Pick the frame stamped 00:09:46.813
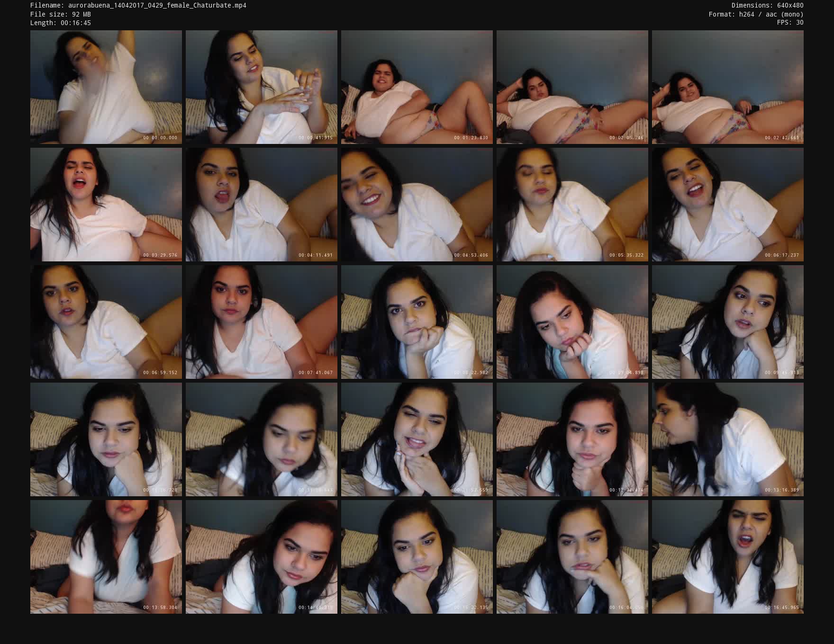 click(727, 322)
